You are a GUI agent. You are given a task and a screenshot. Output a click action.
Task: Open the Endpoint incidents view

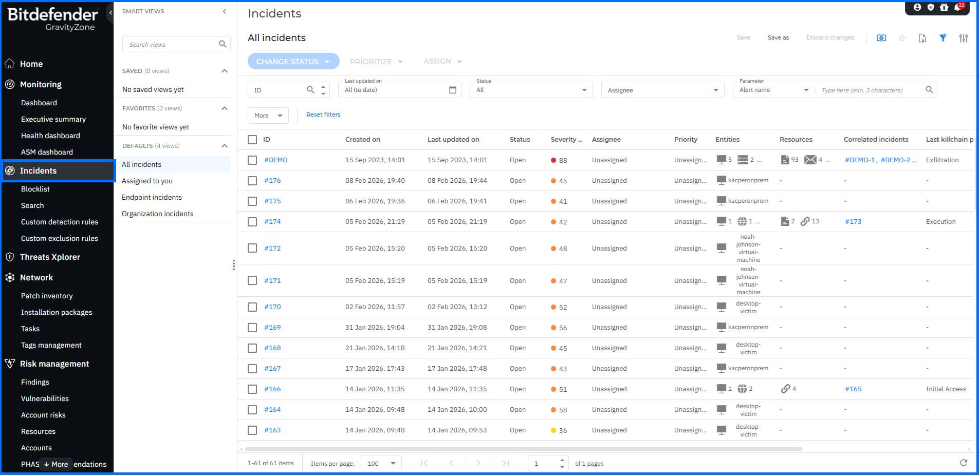click(152, 197)
